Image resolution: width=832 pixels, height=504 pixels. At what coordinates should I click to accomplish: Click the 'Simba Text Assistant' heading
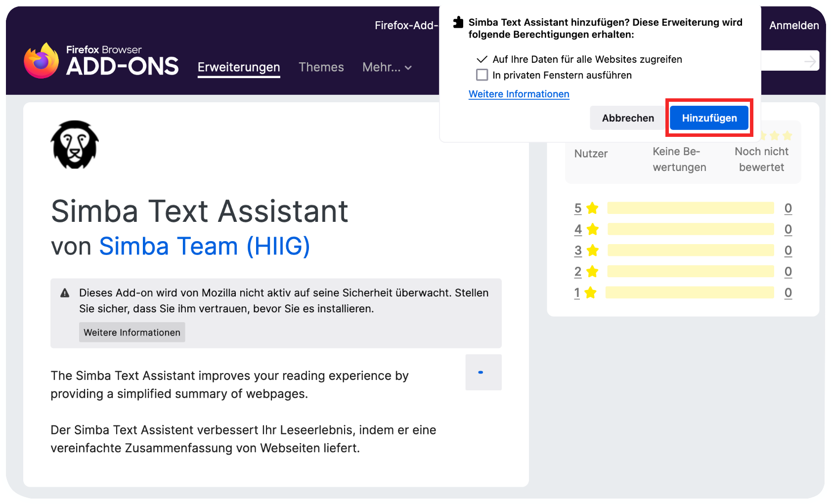(x=200, y=211)
